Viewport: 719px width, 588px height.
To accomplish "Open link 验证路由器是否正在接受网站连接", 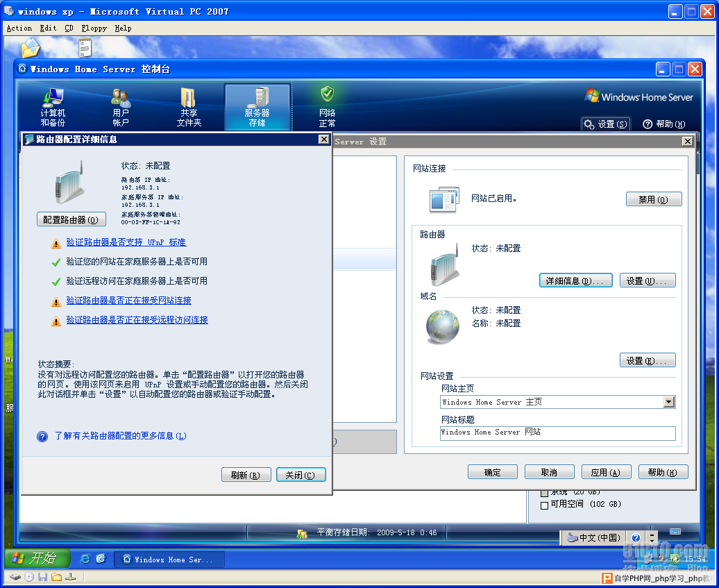I will pos(129,301).
